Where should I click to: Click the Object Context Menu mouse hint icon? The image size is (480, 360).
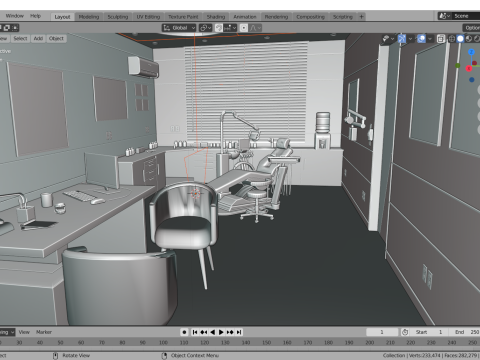[x=164, y=356]
